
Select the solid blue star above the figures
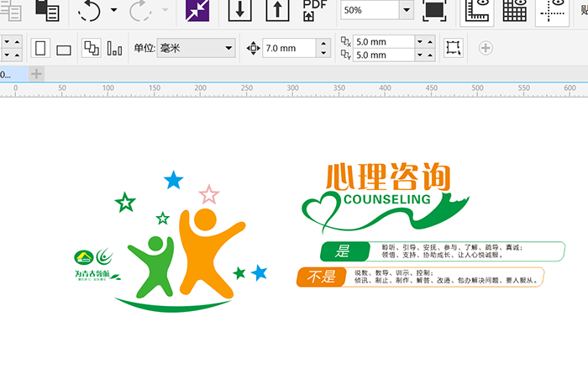(174, 180)
